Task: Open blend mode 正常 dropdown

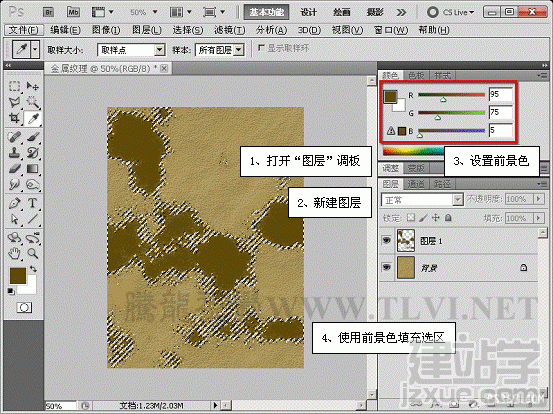Action: tap(422, 200)
